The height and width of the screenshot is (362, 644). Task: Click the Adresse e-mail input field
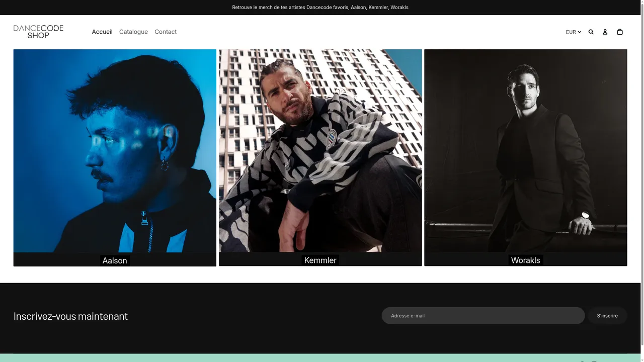pyautogui.click(x=483, y=316)
